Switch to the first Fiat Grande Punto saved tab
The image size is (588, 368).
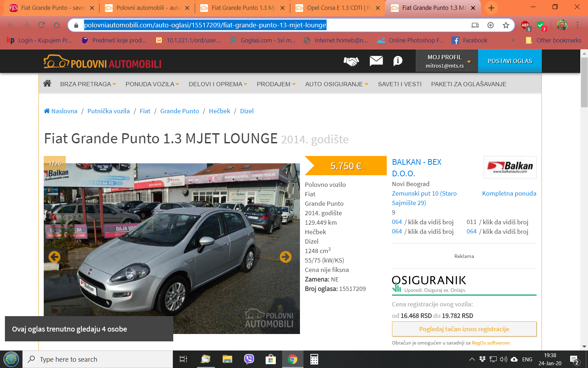[48, 8]
